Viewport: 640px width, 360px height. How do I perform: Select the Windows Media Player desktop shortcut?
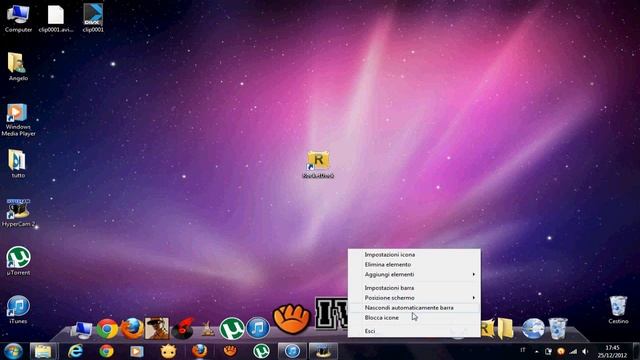tap(18, 120)
